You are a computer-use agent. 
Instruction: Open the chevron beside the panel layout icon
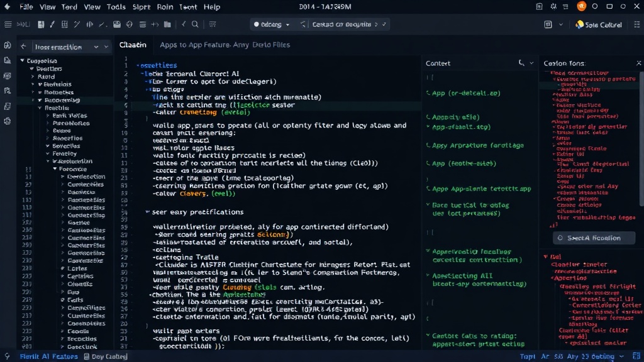pyautogui.click(x=561, y=25)
